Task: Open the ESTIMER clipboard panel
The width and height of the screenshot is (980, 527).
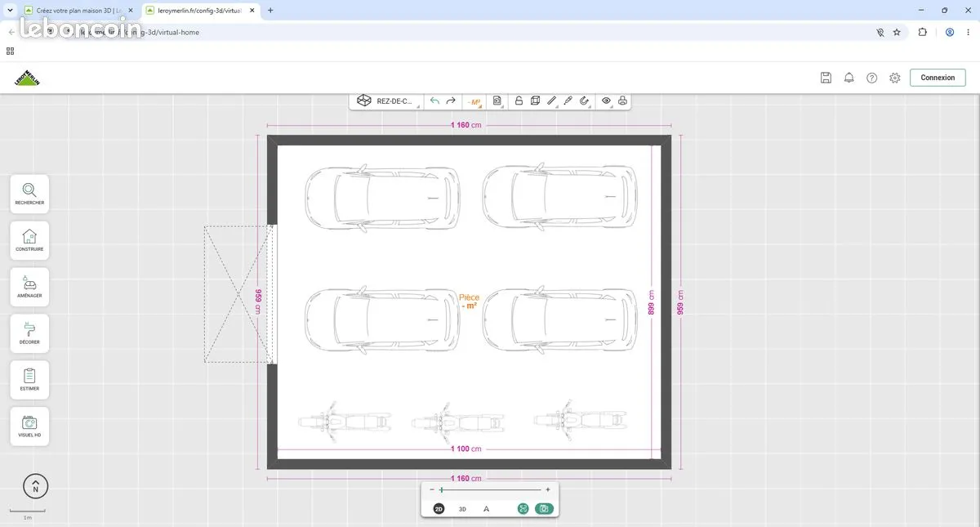Action: point(29,380)
